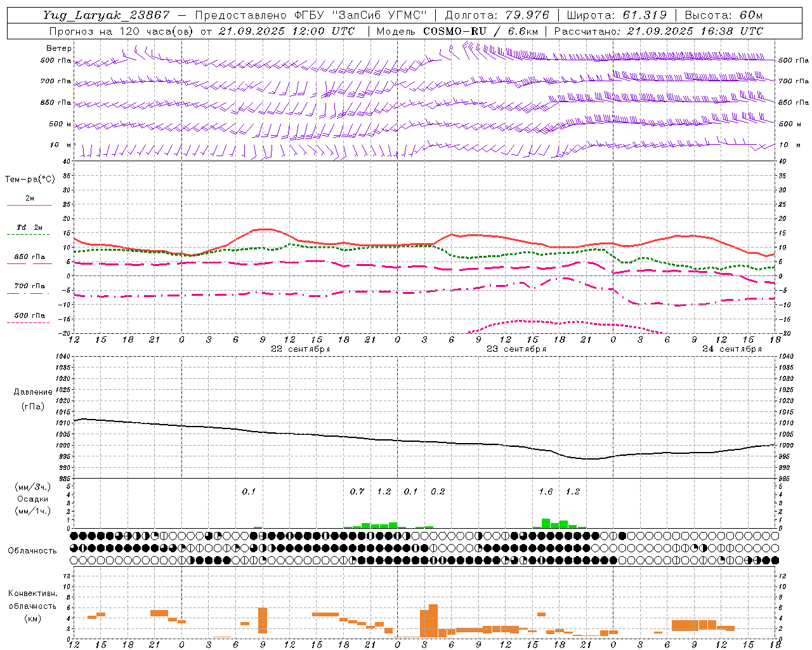
Task: Click the Рассчитано: 21.09.2025 16:38 UTC timestamp
Action: (658, 30)
